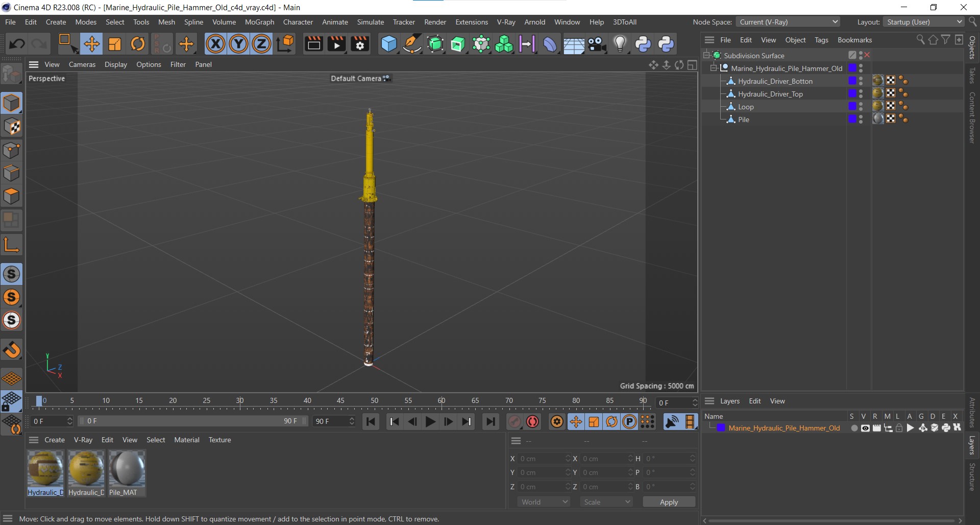Open the Scale coordinate dropdown
Viewport: 980px width, 525px height.
pyautogui.click(x=606, y=502)
